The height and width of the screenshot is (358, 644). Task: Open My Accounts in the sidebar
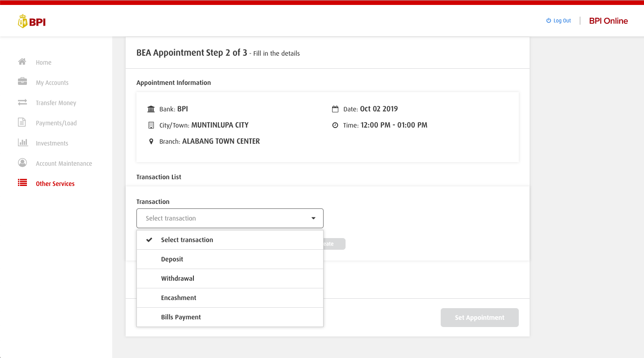(x=52, y=83)
